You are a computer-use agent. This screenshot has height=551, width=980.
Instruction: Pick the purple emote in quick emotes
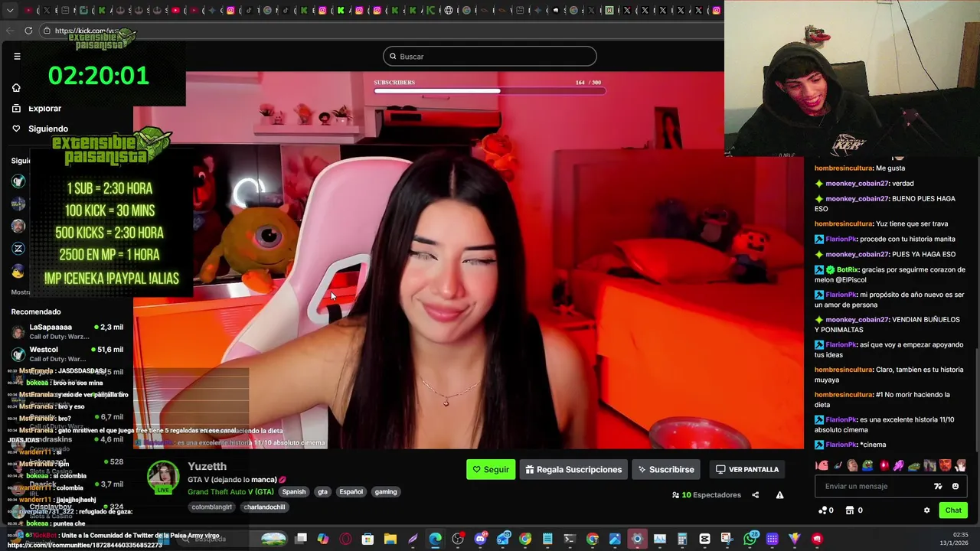pyautogui.click(x=899, y=465)
